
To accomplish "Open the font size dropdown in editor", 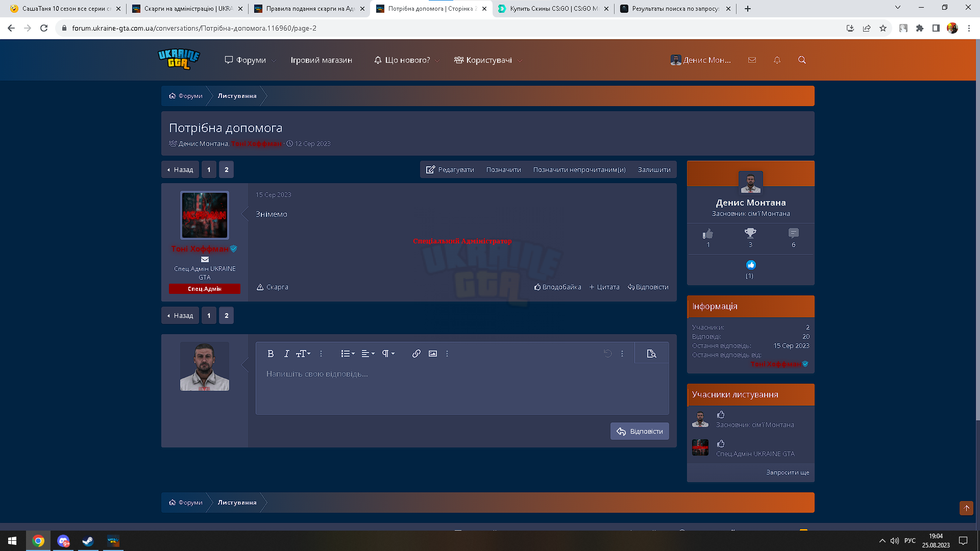I will [x=303, y=354].
